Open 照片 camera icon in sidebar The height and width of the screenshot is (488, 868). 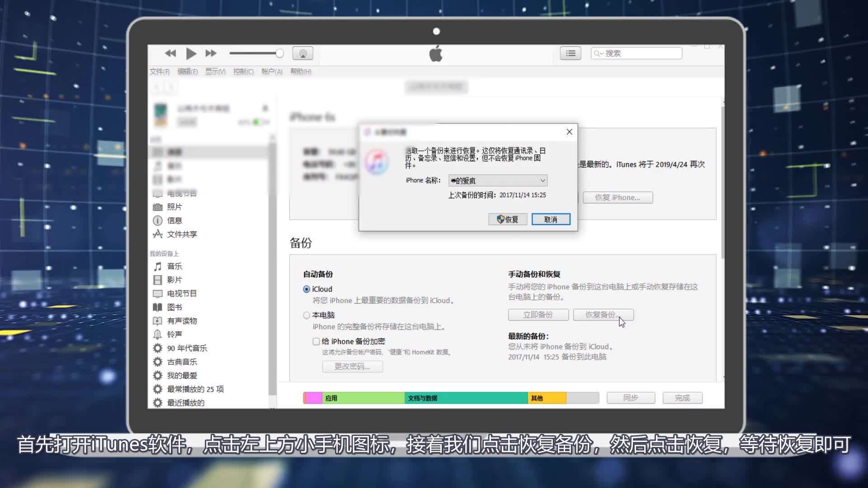(x=157, y=207)
